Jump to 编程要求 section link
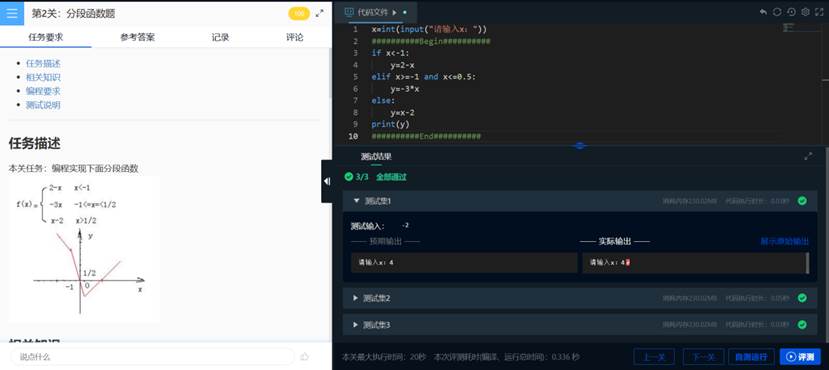This screenshot has height=370, width=829. [x=43, y=91]
